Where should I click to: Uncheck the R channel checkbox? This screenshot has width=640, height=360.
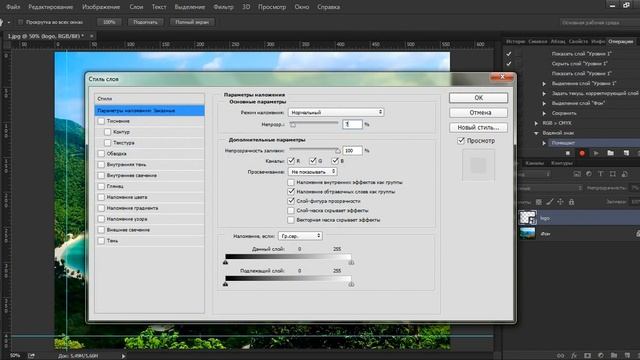(291, 161)
